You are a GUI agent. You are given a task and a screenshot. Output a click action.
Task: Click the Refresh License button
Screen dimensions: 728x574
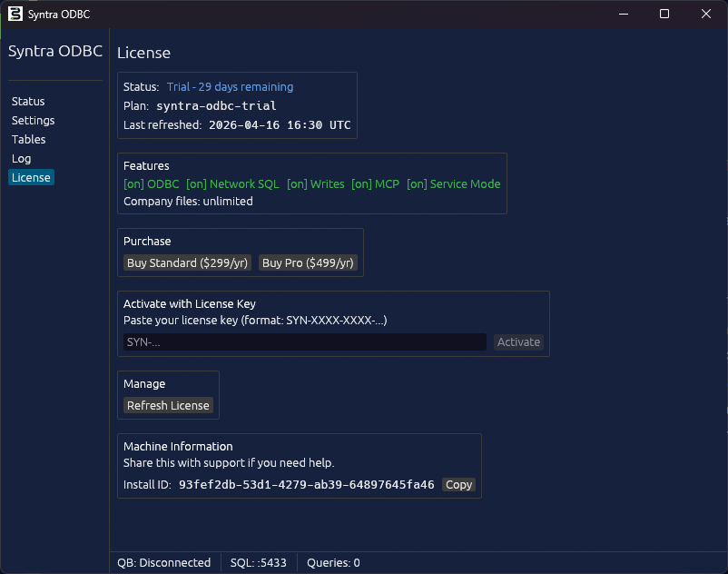[x=168, y=405]
